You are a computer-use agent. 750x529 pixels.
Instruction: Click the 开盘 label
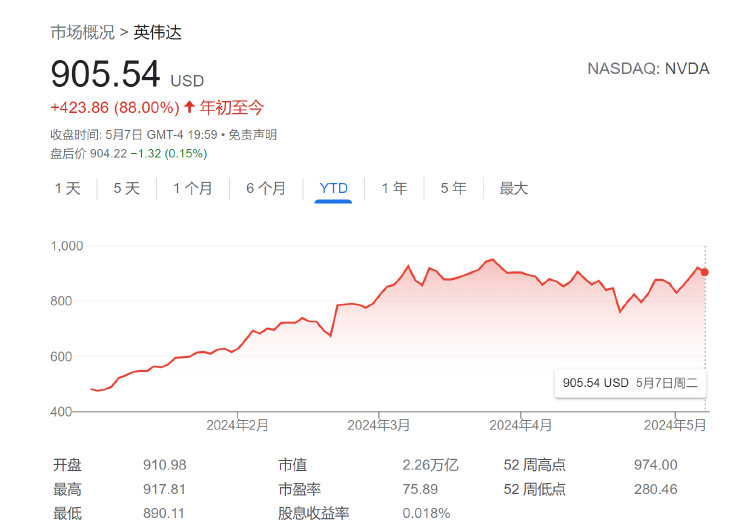[67, 465]
